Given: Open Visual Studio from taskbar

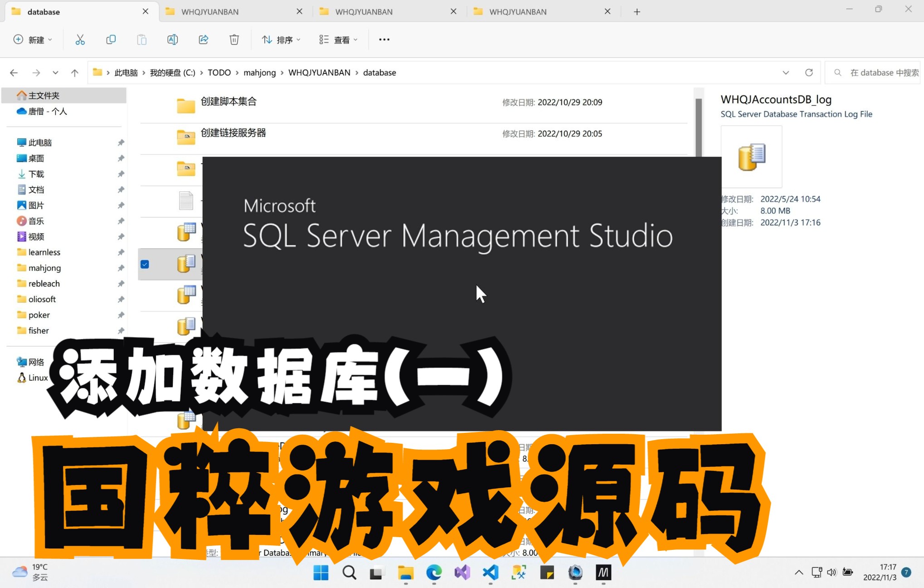Looking at the screenshot, I should pos(462,573).
